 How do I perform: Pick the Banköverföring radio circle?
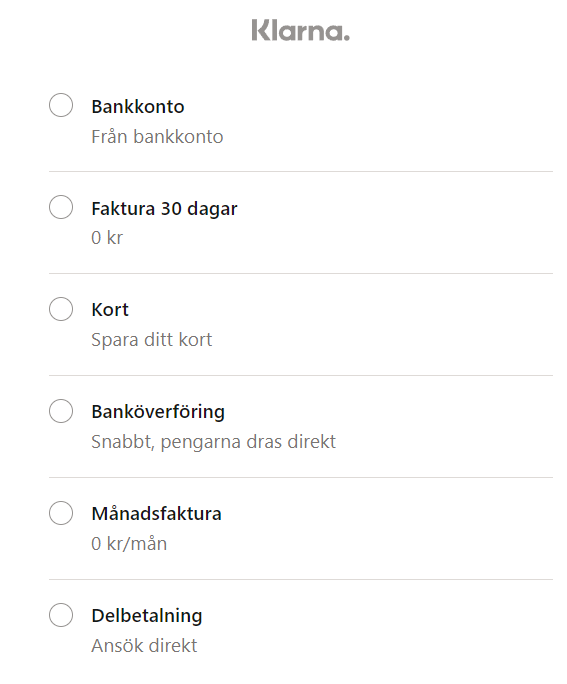tap(61, 411)
